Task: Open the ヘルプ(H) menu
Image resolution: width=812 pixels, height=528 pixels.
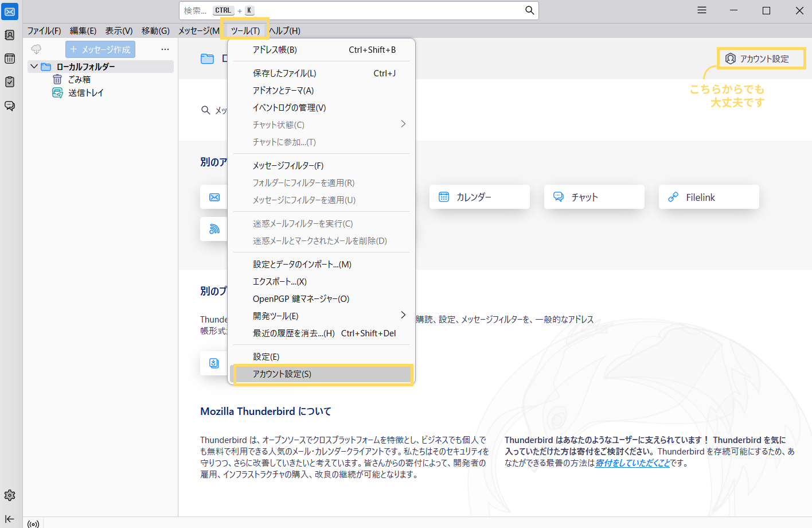Action: pyautogui.click(x=285, y=31)
